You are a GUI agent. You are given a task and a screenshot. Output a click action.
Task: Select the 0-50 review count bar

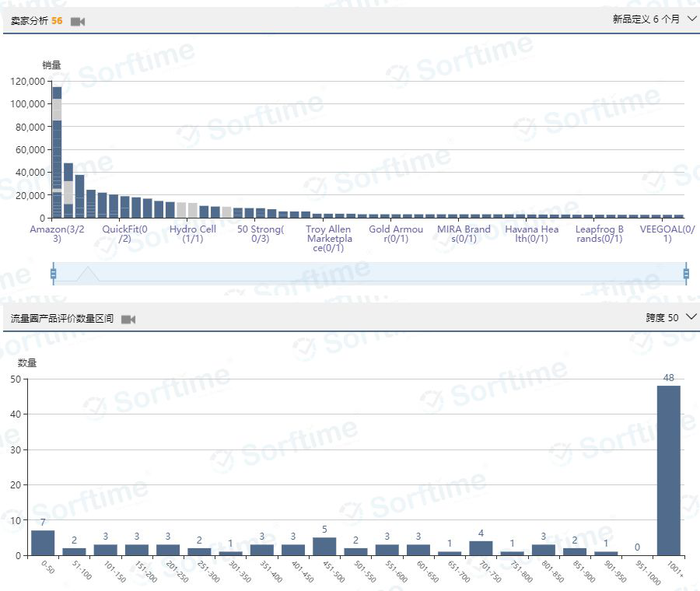pos(43,543)
